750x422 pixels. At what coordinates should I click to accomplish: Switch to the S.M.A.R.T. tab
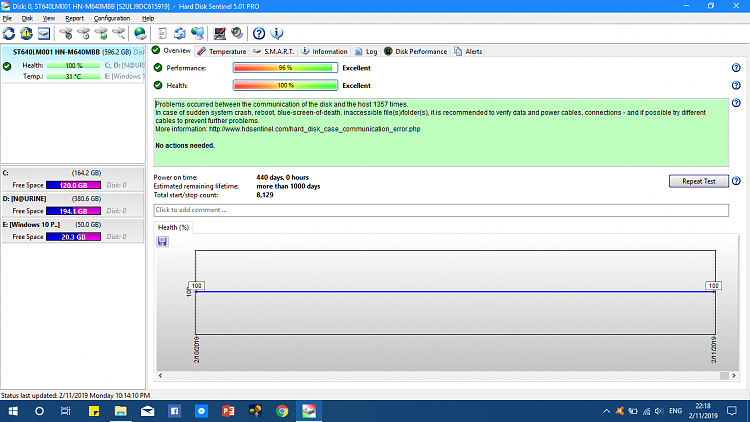pos(273,51)
